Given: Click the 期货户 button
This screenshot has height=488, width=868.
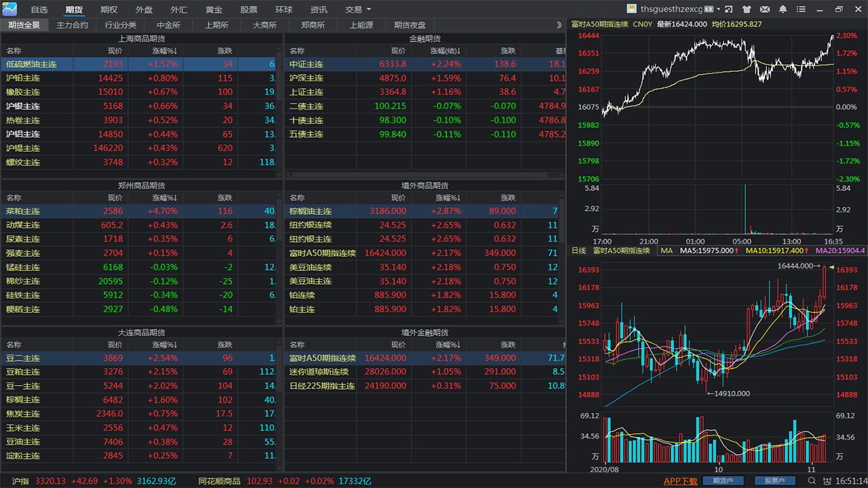Looking at the screenshot, I should (722, 481).
